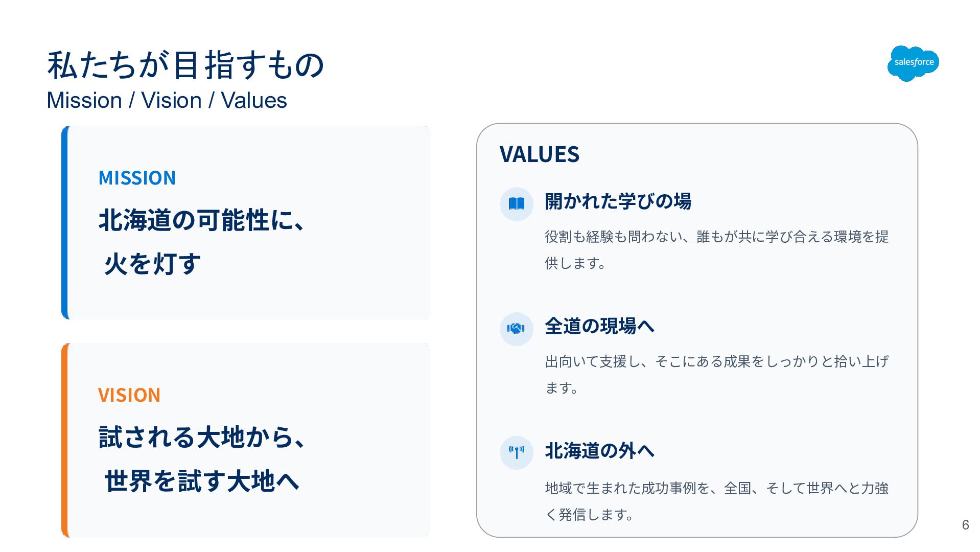
Task: Click the broadcast antenna icon
Action: [x=517, y=452]
